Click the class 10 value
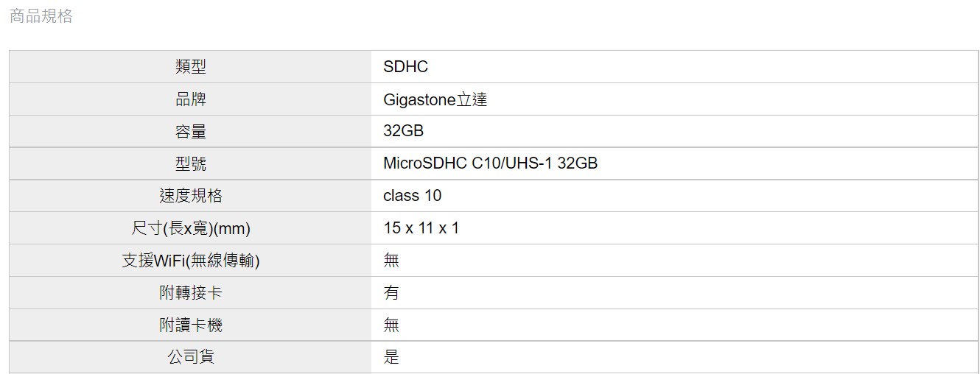Screen dimensions: 980x374 413,196
